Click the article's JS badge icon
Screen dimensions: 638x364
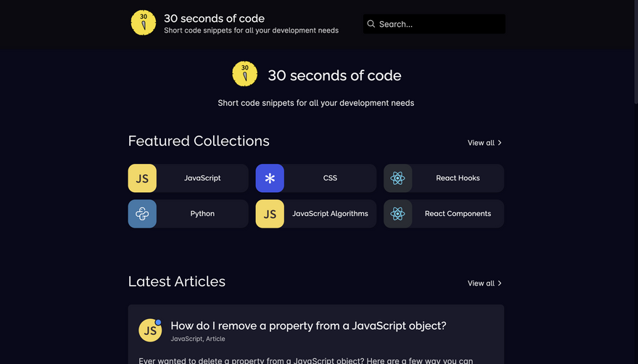click(150, 330)
